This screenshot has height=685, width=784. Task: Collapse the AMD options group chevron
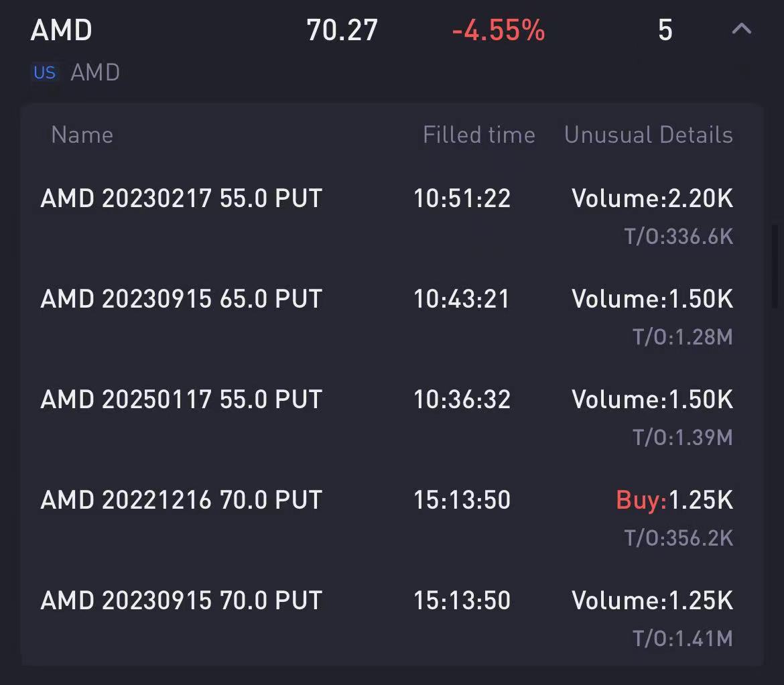(741, 29)
